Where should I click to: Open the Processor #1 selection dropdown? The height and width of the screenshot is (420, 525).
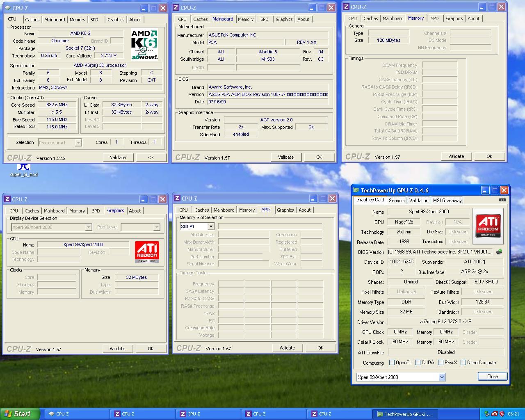(78, 143)
